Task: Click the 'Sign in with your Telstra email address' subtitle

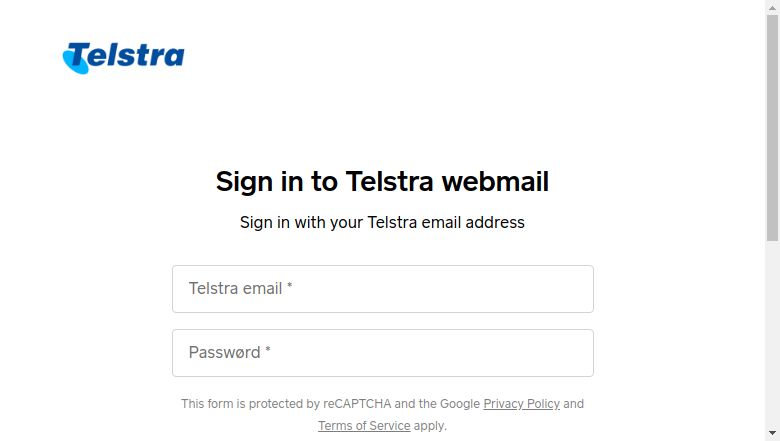Action: pos(382,222)
